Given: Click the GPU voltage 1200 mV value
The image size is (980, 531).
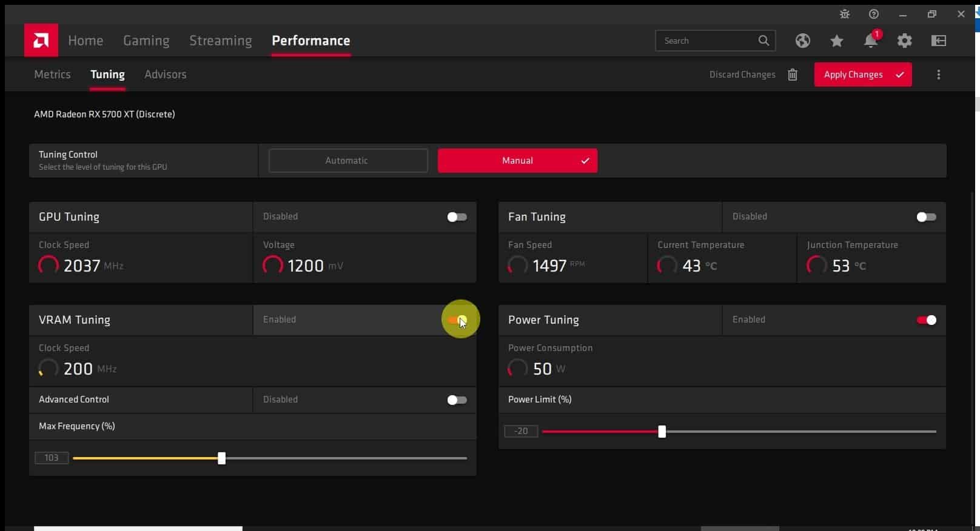Looking at the screenshot, I should pos(315,265).
